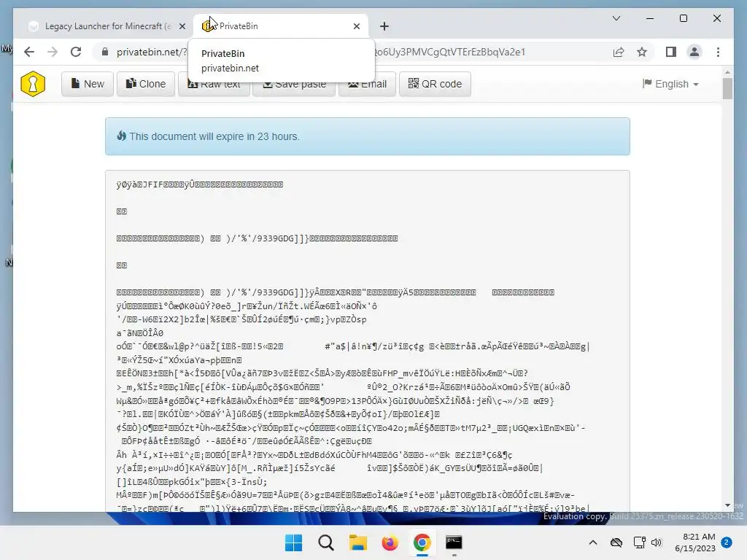Click the cloud sync tray icon

(x=616, y=542)
